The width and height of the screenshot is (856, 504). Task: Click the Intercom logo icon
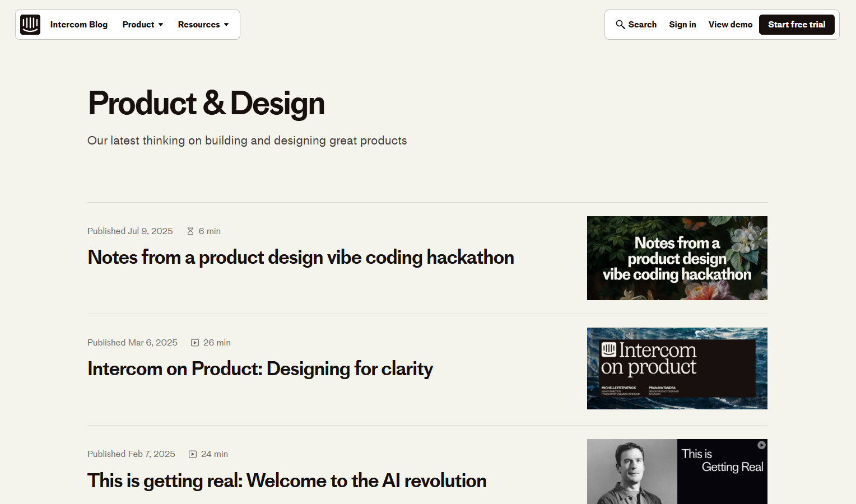[30, 25]
